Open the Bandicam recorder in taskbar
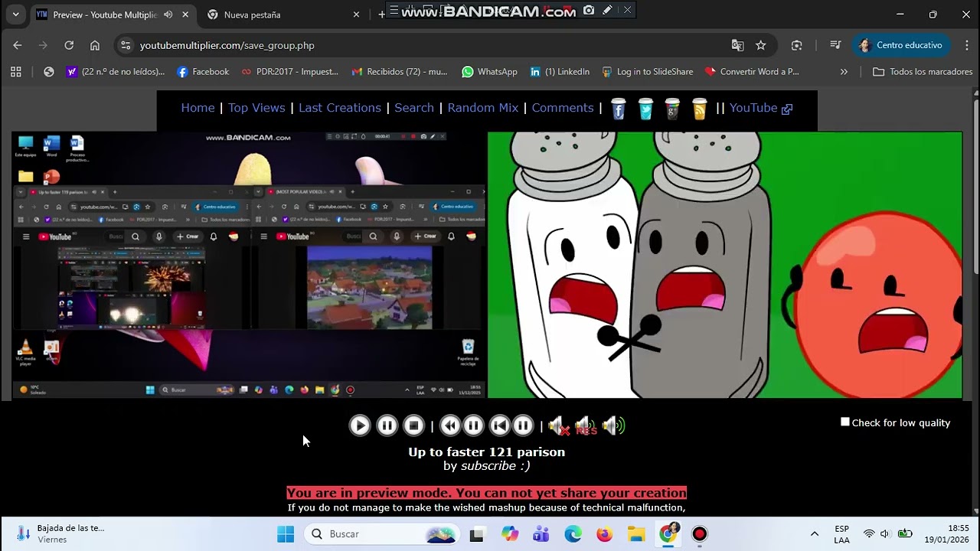 pos(700,534)
